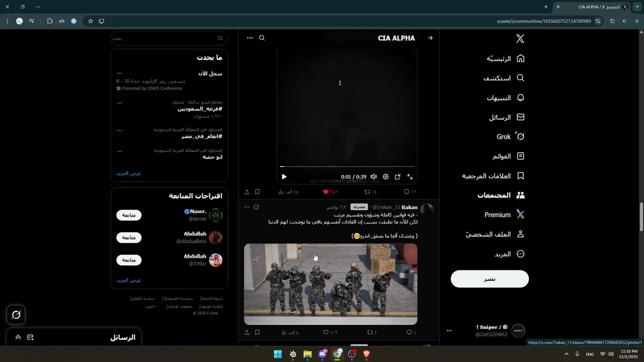Bookmark the video post
The width and height of the screenshot is (644, 362).
257,192
